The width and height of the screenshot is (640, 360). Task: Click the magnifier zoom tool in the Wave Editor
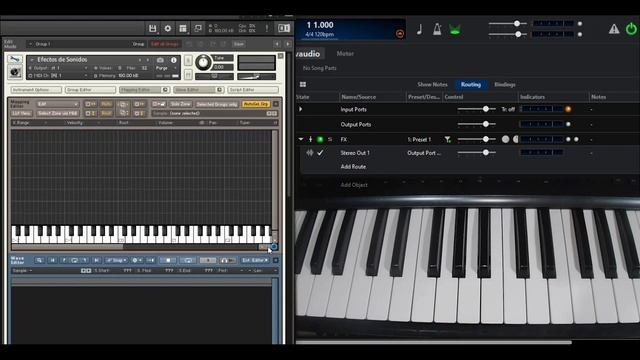pyautogui.click(x=39, y=260)
